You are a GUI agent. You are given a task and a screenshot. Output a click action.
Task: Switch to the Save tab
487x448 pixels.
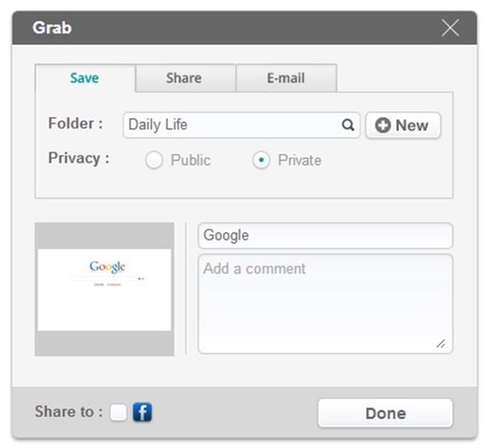click(85, 78)
